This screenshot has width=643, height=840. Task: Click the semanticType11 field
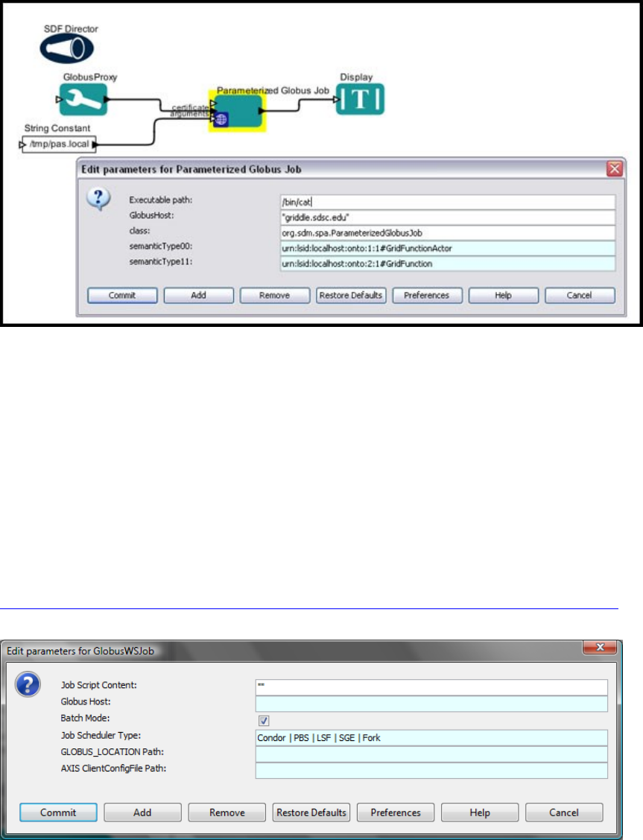tap(448, 264)
